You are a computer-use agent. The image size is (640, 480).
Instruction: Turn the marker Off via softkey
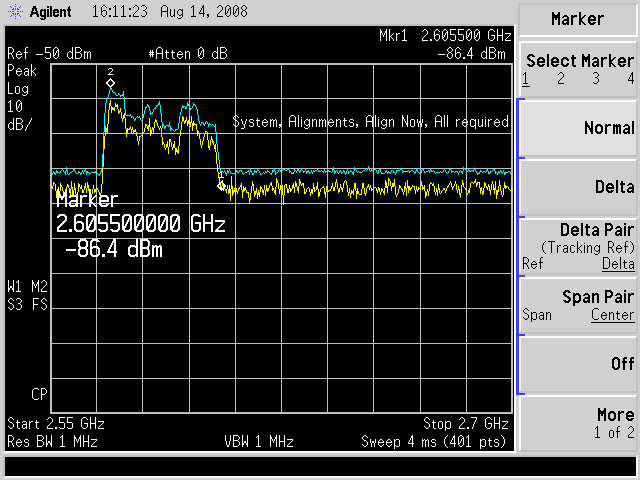tap(578, 364)
